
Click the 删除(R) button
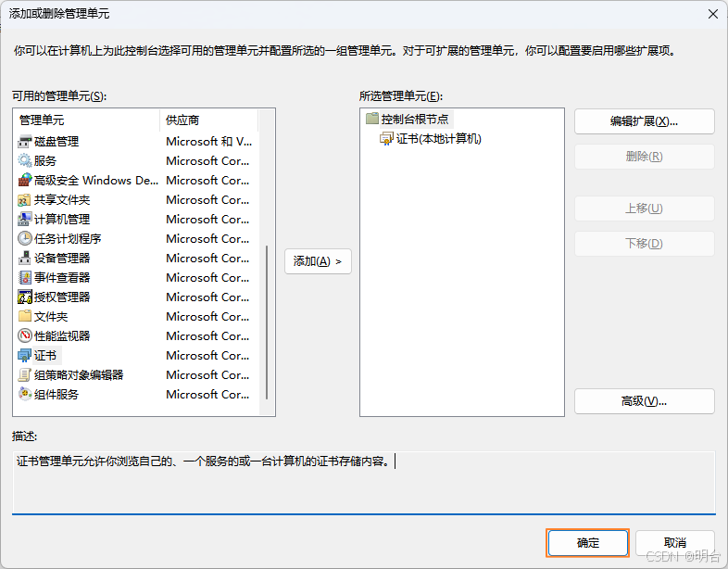click(644, 157)
